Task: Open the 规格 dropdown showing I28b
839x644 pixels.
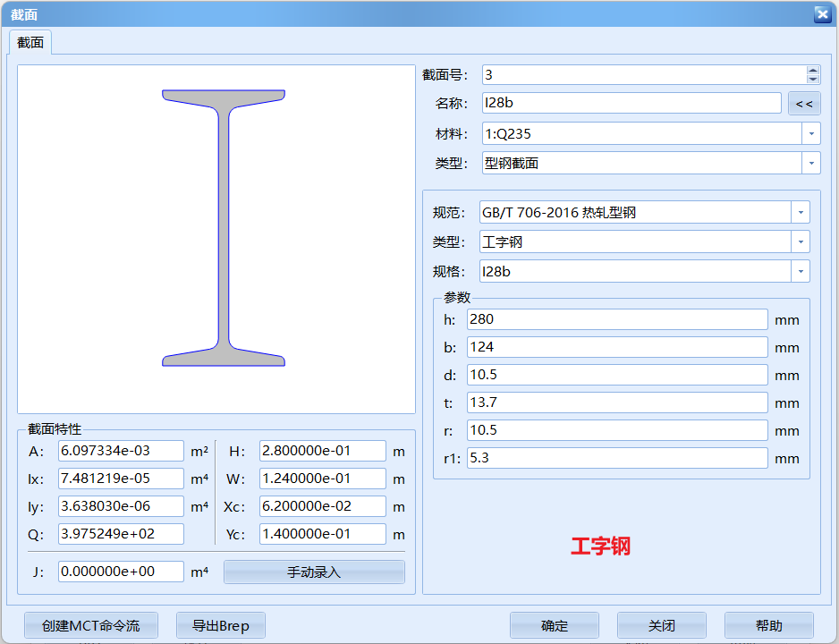Action: point(801,269)
